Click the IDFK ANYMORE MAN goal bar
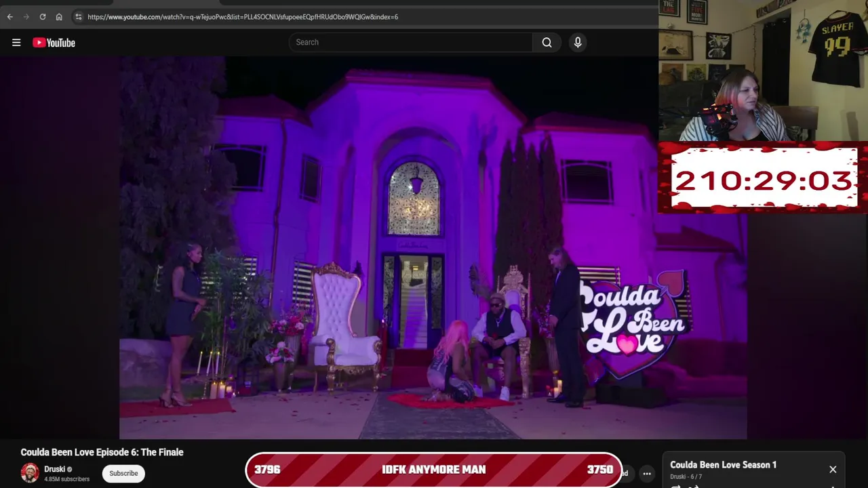 tap(434, 469)
